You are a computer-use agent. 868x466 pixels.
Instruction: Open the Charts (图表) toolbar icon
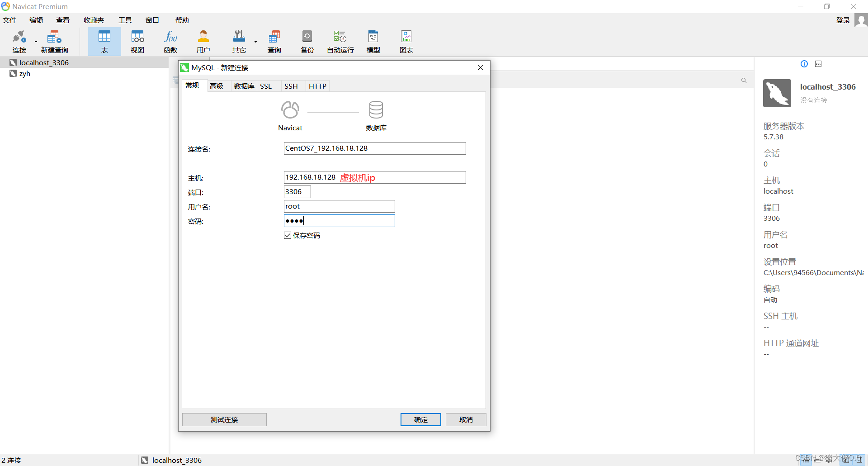(x=406, y=42)
